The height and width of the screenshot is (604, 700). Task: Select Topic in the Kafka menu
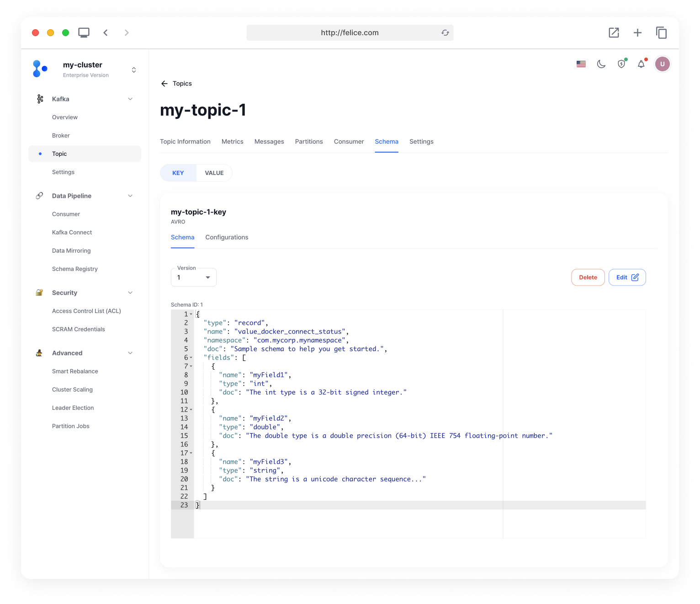pos(85,154)
